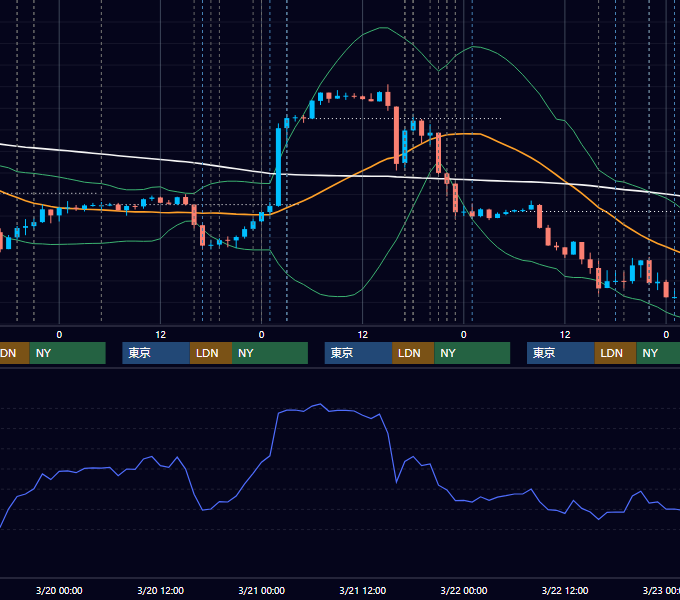Click the long red candle after 3/21 12:00
The image size is (680, 600).
(x=396, y=135)
